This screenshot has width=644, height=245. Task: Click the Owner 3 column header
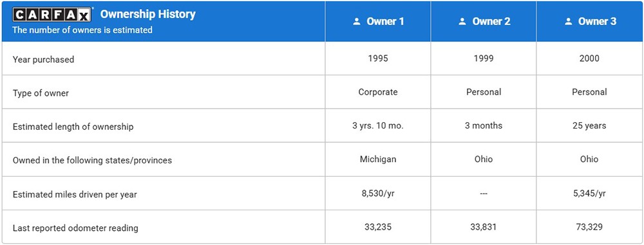(589, 21)
